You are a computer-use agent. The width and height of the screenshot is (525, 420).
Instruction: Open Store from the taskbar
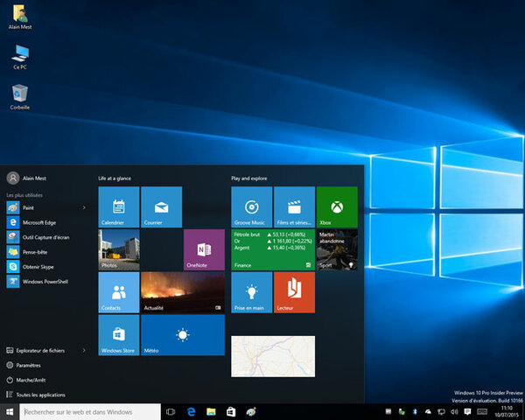231,411
